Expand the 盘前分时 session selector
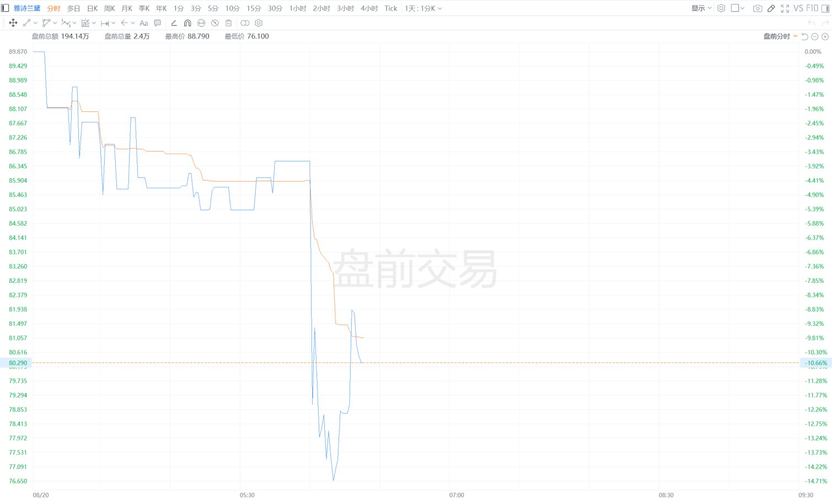 tap(780, 36)
